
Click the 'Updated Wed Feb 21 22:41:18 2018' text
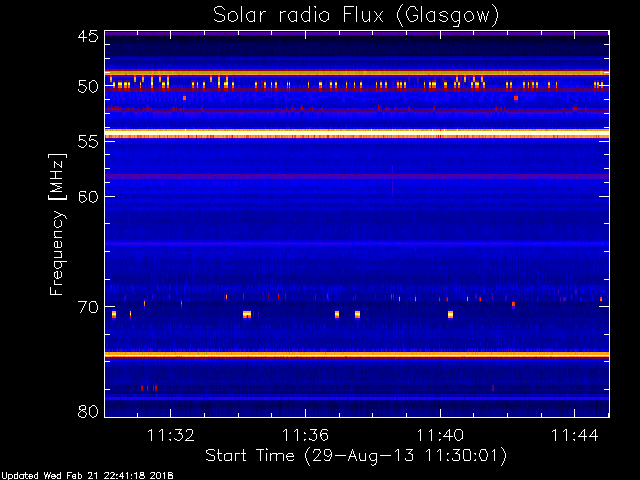click(x=87, y=476)
